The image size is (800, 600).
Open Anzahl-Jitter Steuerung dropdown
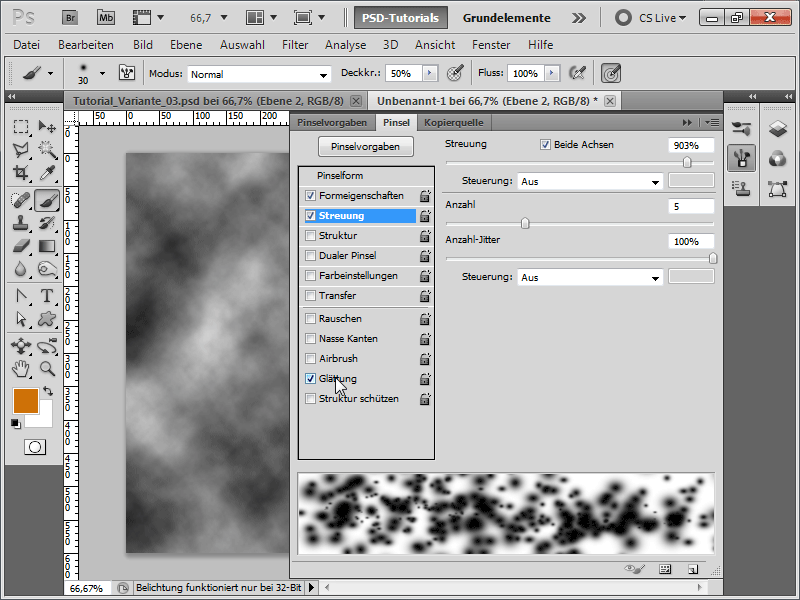[590, 278]
